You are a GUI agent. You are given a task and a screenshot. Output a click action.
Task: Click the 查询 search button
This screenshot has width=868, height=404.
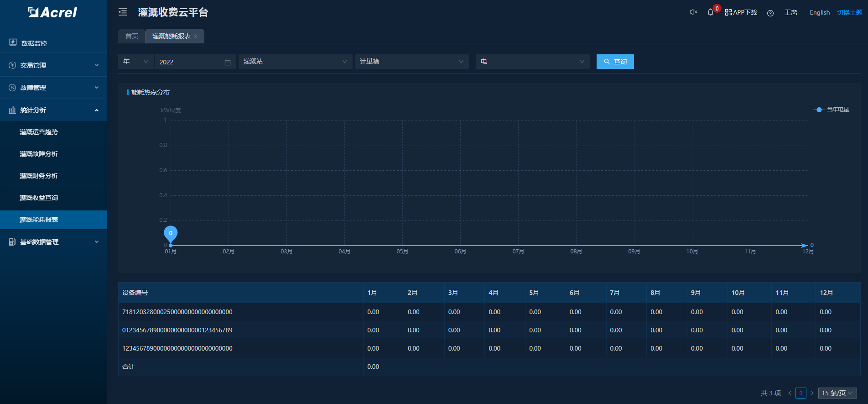coord(615,62)
